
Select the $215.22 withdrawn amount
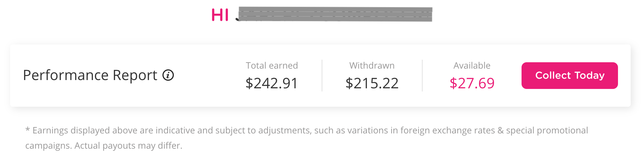coord(372,83)
